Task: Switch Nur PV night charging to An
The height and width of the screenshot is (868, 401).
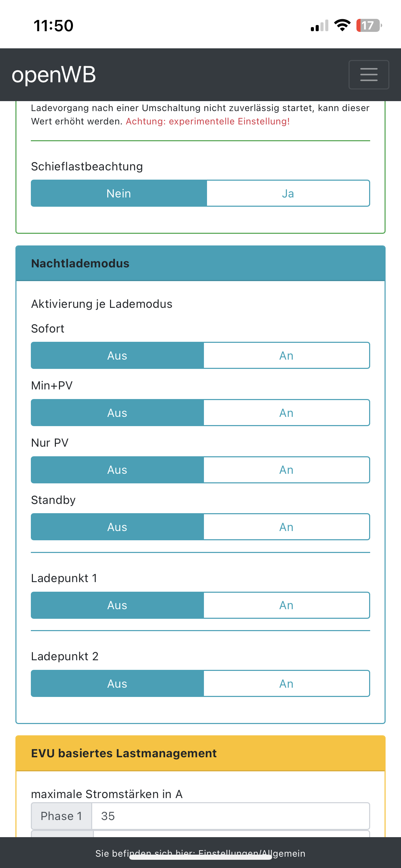Action: 287,470
